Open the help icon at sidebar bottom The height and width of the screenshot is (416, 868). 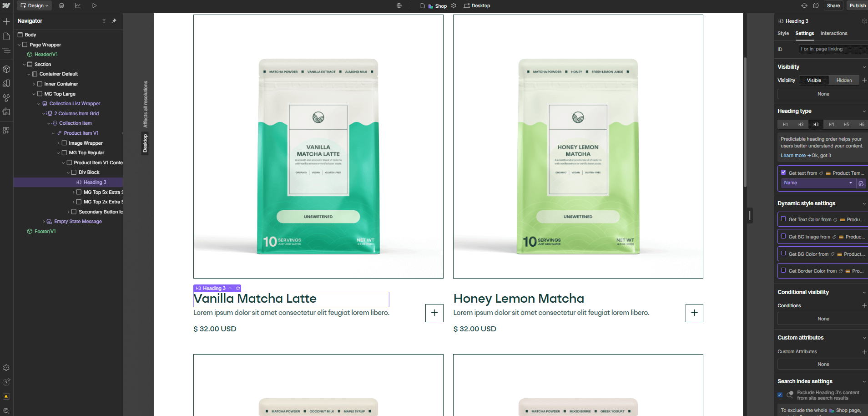6,382
